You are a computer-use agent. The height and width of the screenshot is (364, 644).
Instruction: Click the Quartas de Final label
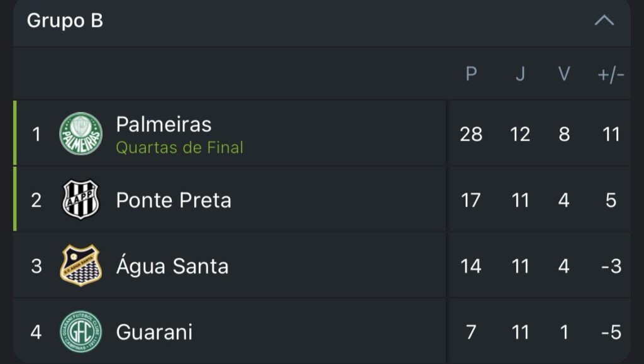180,148
